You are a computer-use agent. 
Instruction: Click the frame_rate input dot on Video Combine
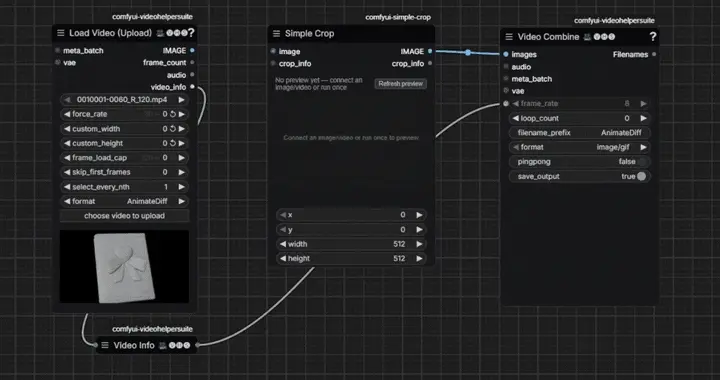point(506,104)
